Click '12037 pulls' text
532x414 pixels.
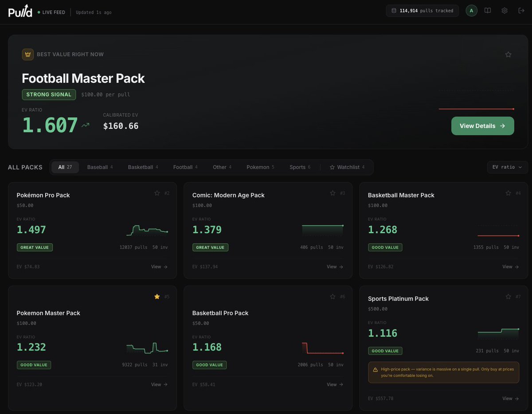coord(133,247)
